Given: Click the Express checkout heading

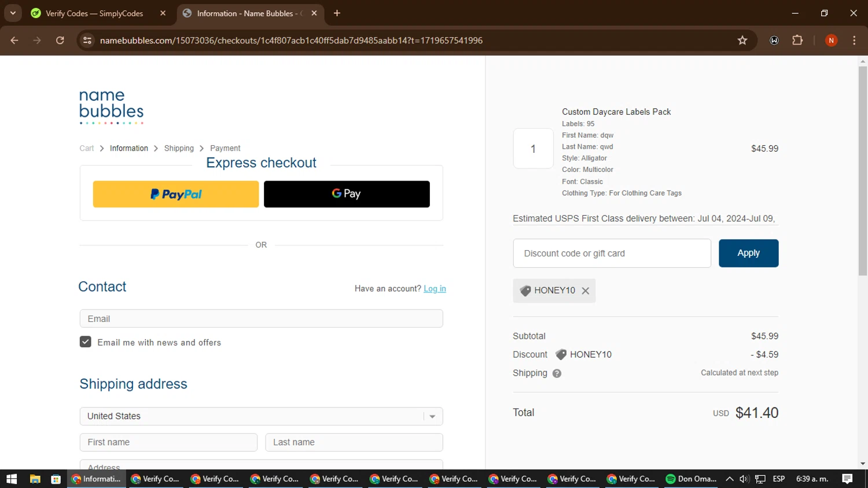Looking at the screenshot, I should (261, 163).
